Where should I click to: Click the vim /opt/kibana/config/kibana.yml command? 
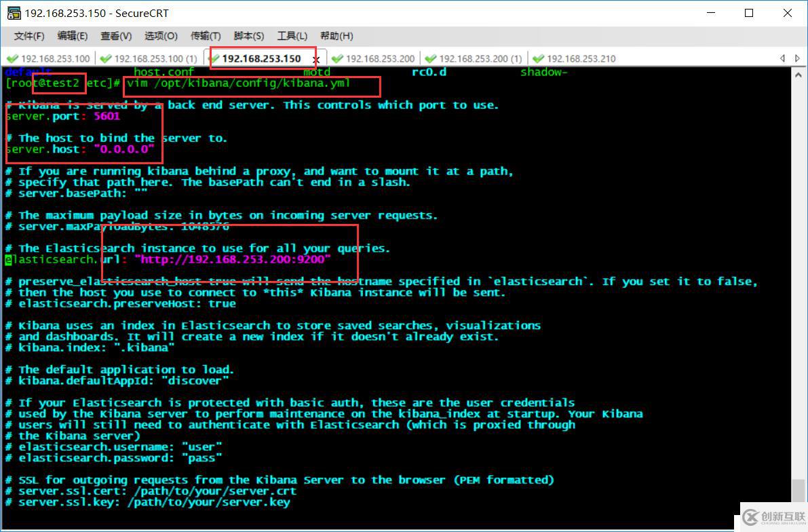point(239,83)
